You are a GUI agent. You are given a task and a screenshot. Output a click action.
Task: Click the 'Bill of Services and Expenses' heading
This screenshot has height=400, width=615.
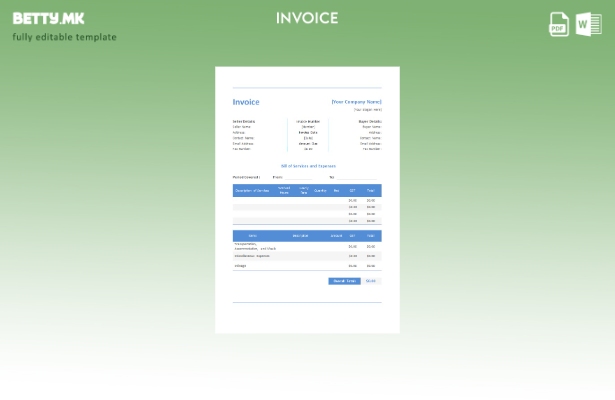pyautogui.click(x=307, y=166)
